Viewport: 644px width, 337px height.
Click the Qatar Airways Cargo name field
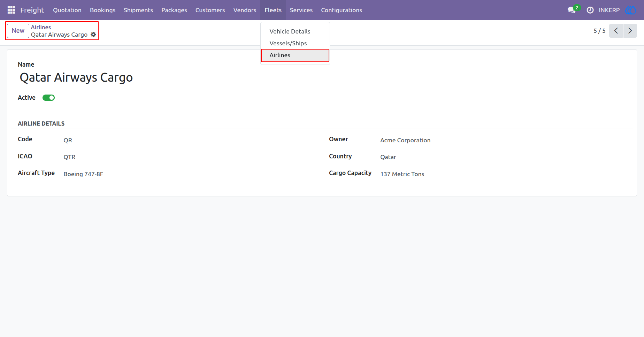pos(76,77)
